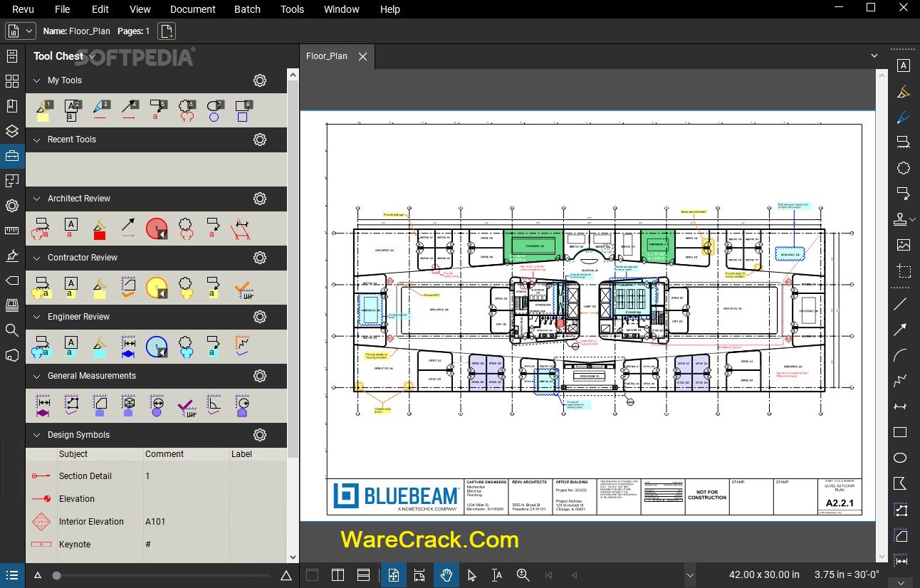920x588 pixels.
Task: Open Design Symbols settings gear
Action: 260,435
